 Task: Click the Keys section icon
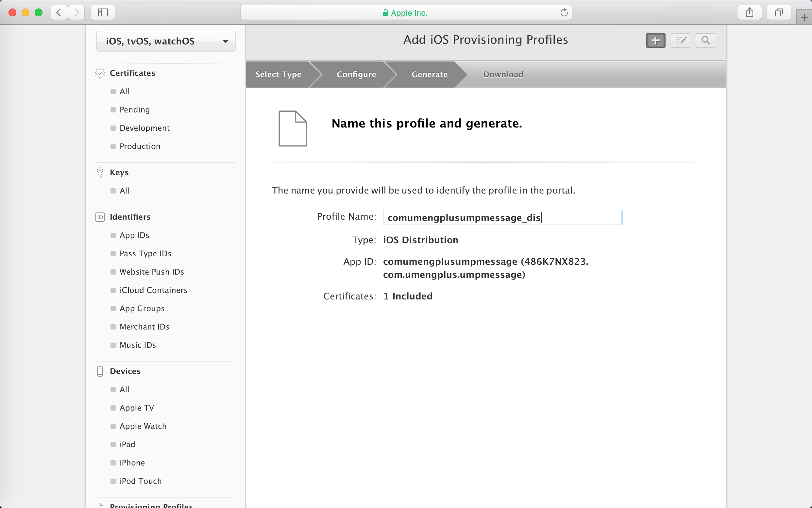pyautogui.click(x=100, y=173)
